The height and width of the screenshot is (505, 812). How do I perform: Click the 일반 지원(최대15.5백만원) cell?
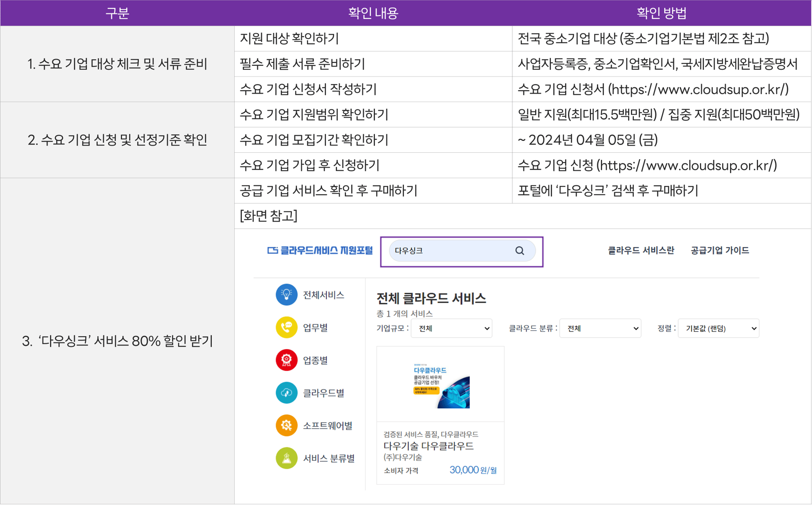point(662,114)
